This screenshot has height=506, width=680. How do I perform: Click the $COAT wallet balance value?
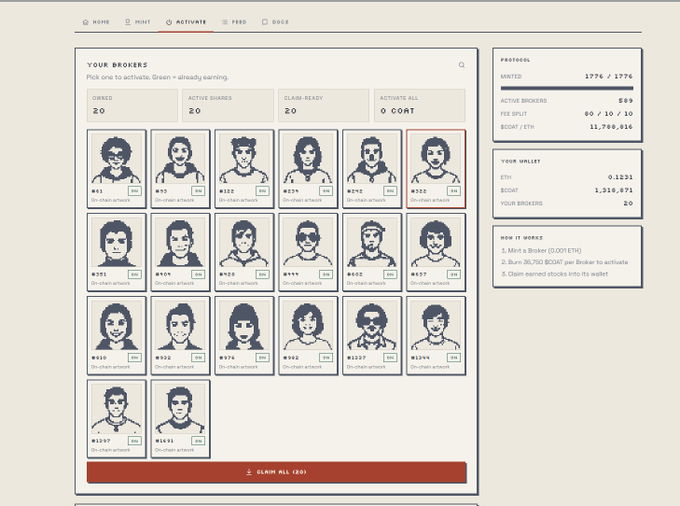[x=614, y=190]
